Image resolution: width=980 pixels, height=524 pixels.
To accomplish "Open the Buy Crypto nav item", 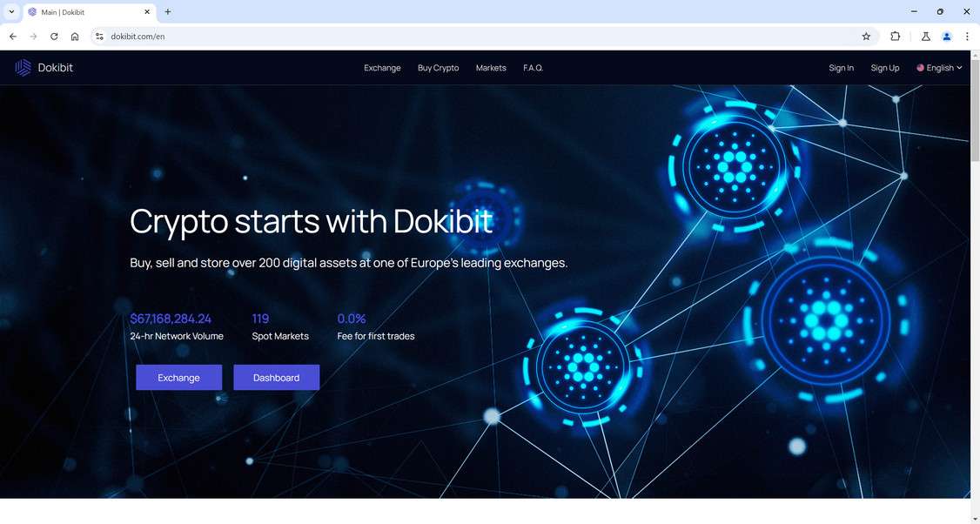I will coord(438,68).
